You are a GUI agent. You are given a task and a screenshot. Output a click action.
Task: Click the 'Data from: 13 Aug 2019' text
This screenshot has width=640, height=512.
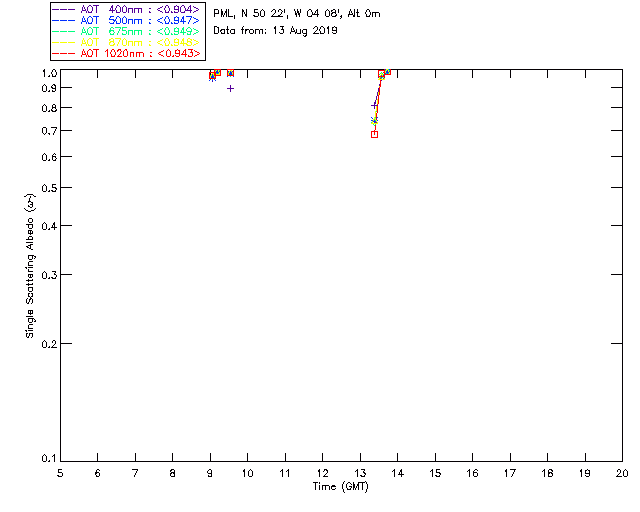coord(276,31)
